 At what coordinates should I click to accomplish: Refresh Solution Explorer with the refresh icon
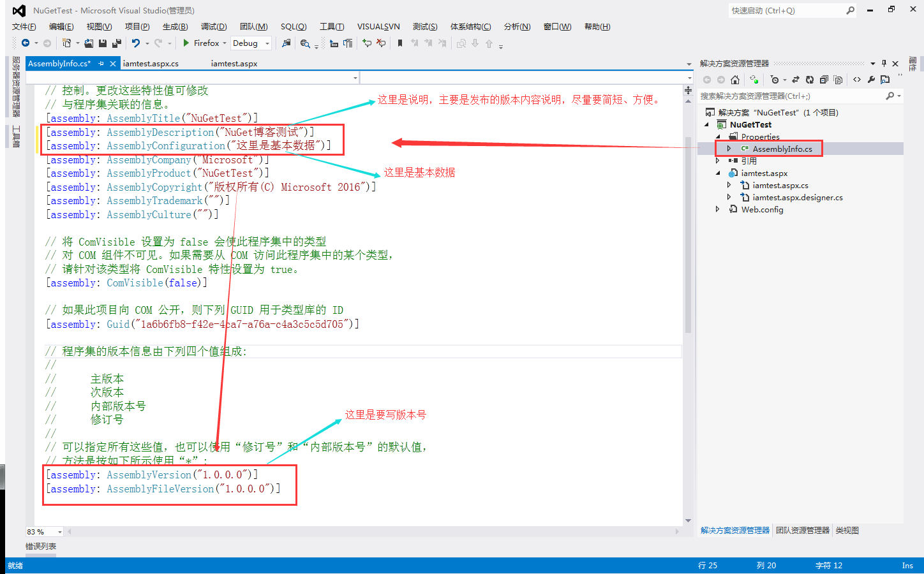(x=810, y=80)
